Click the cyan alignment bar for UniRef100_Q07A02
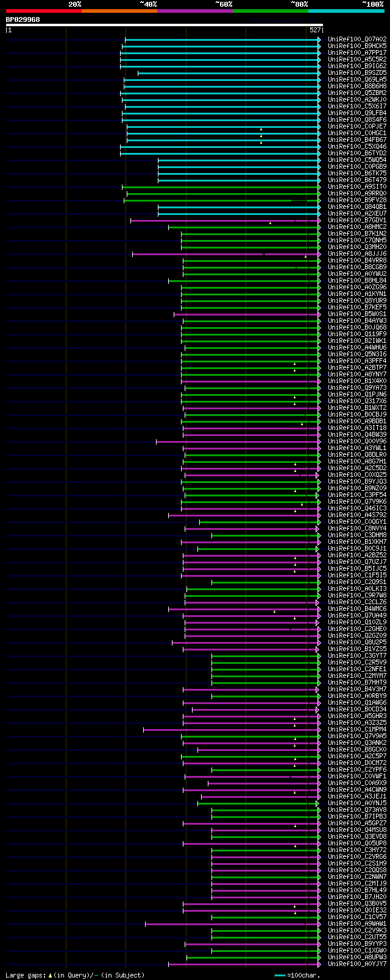 pyautogui.click(x=222, y=40)
